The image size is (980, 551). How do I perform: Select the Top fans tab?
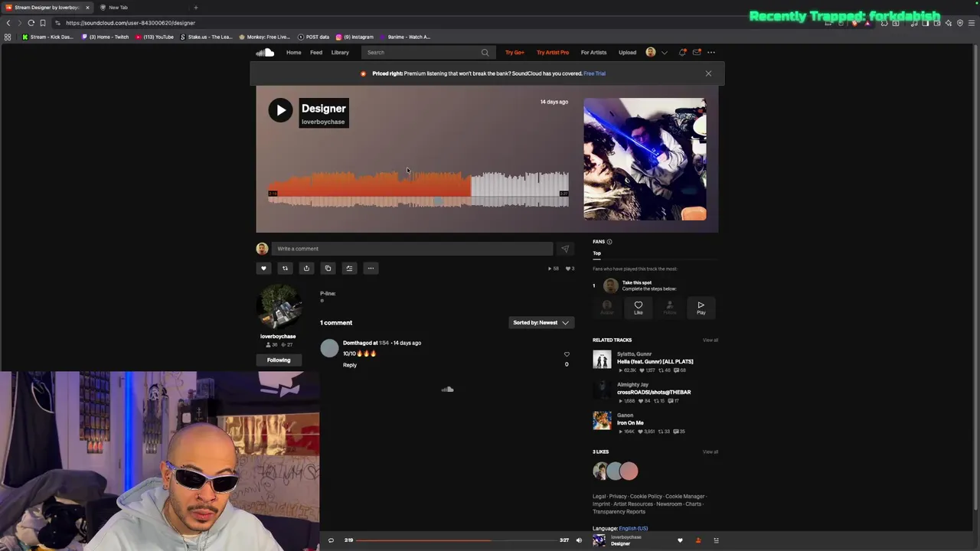click(596, 253)
